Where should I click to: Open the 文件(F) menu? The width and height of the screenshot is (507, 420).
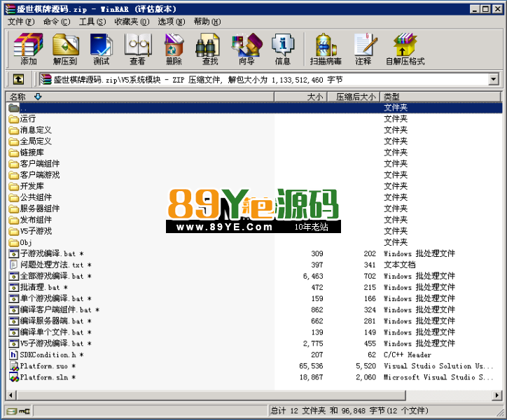[21, 22]
